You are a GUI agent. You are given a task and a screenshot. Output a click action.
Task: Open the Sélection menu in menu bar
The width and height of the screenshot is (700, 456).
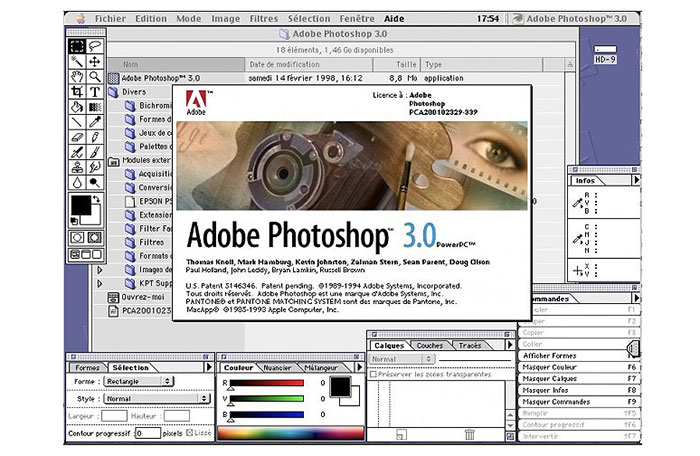coord(309,19)
